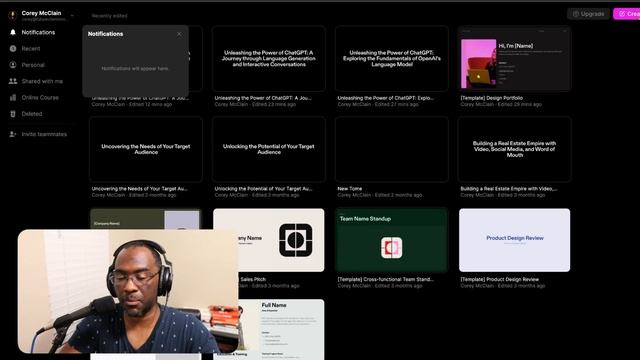640x360 pixels.
Task: Click 'Uncovering the Needs of Your Target Au...' title
Action: pyautogui.click(x=140, y=189)
